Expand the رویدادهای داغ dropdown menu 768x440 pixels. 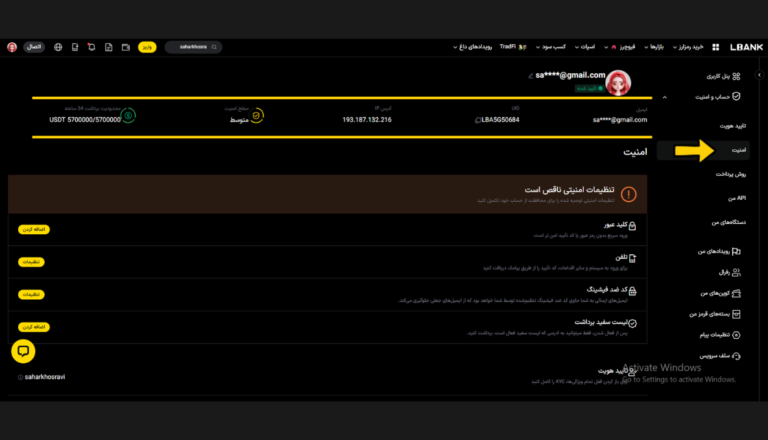click(472, 47)
